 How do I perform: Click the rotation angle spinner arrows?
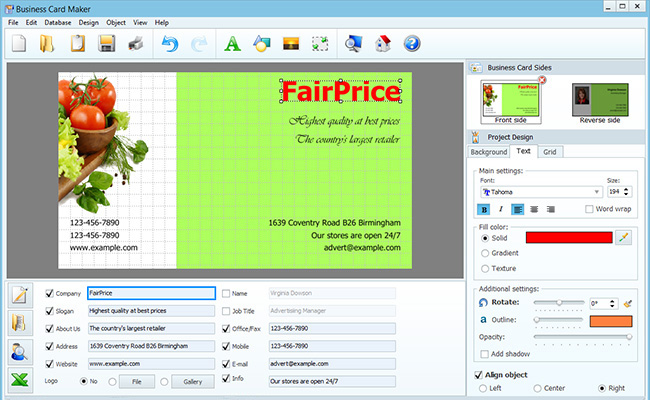(612, 302)
